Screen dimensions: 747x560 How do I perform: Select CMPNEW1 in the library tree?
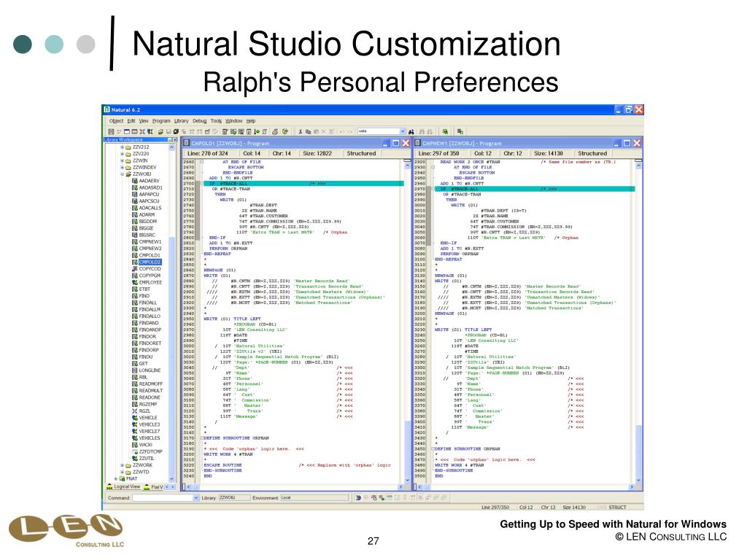point(150,242)
